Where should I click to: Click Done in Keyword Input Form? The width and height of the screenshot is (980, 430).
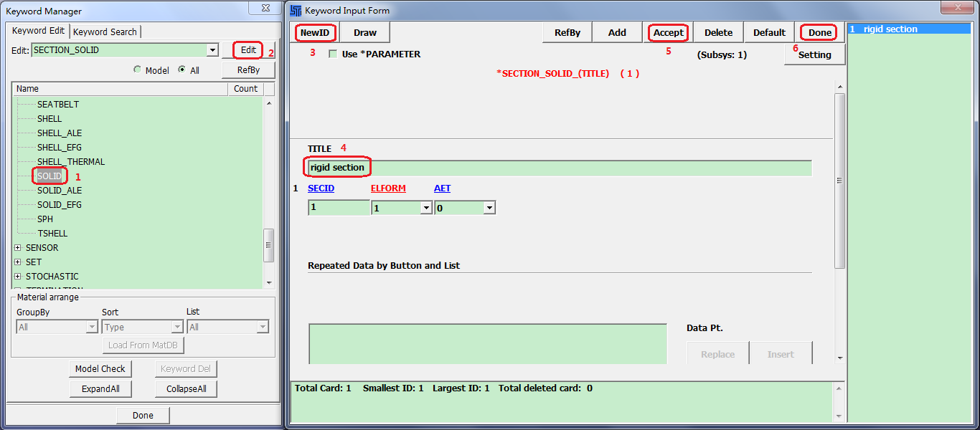pos(820,32)
